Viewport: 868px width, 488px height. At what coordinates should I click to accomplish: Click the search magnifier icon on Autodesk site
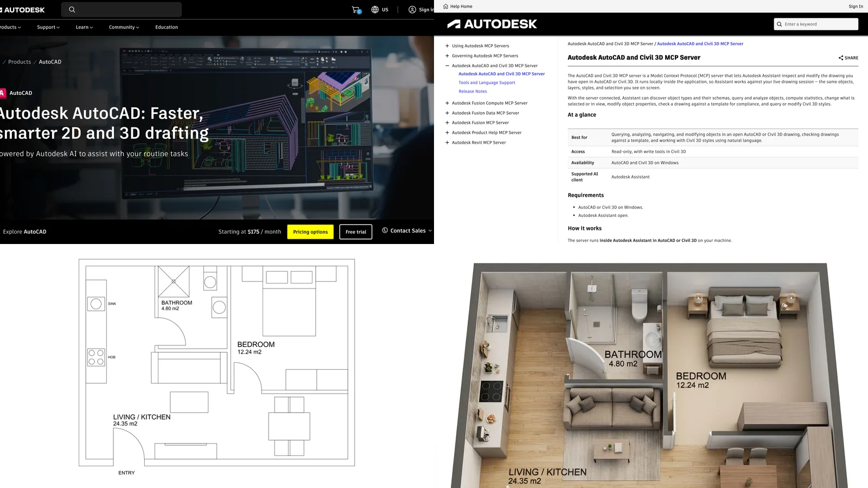pos(72,10)
